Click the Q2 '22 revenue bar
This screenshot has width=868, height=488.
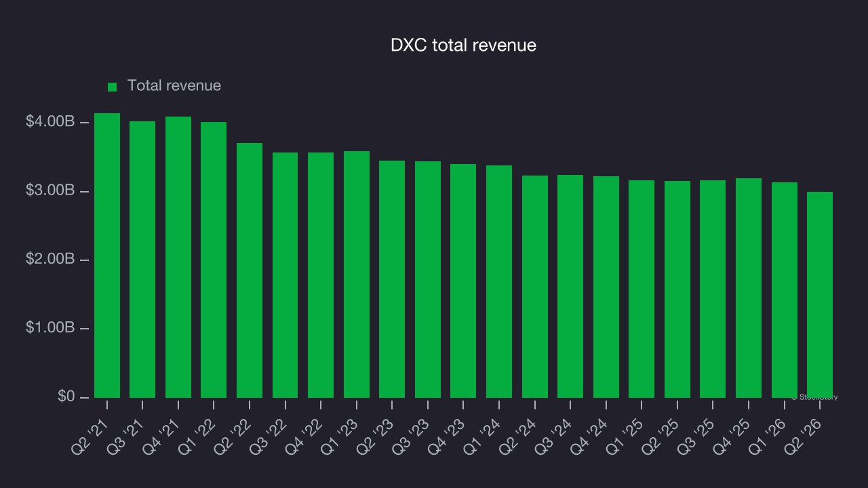(x=250, y=270)
